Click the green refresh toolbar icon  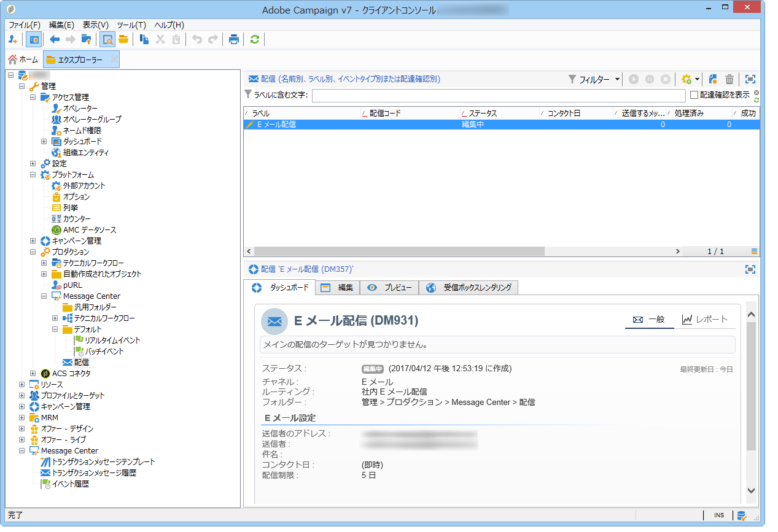[254, 39]
